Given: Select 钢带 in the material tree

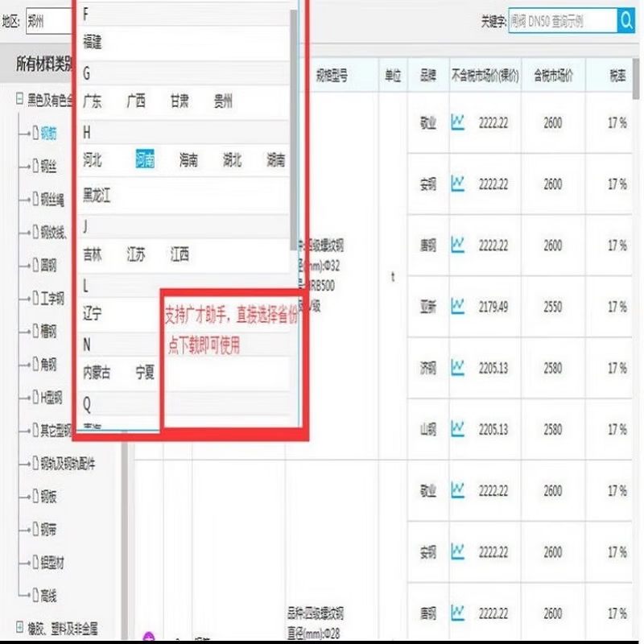Looking at the screenshot, I should 48,530.
